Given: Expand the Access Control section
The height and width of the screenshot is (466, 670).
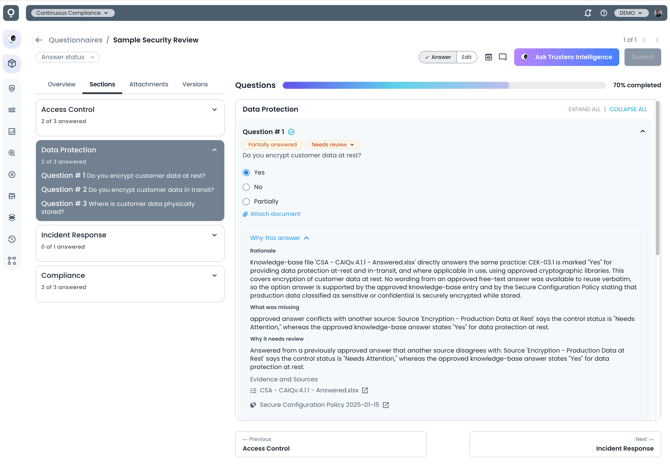Looking at the screenshot, I should point(215,110).
